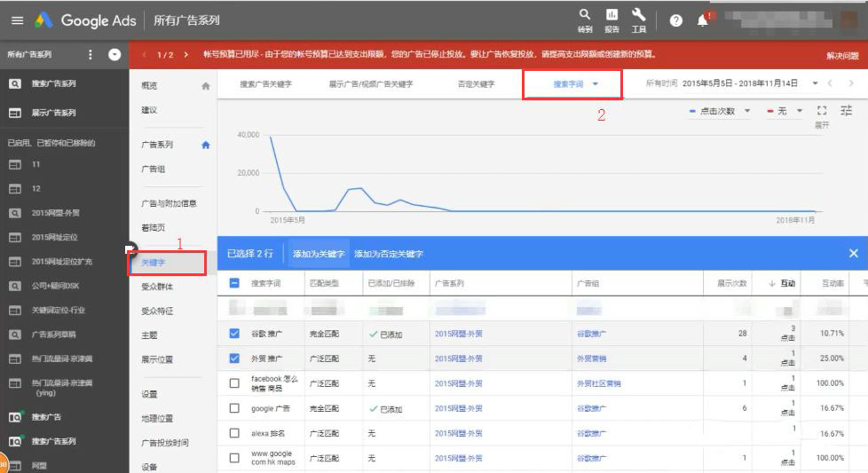Screen dimensions: 868x473
Task: Open campaign 2015网址定位 in sidebar
Action: pos(54,237)
